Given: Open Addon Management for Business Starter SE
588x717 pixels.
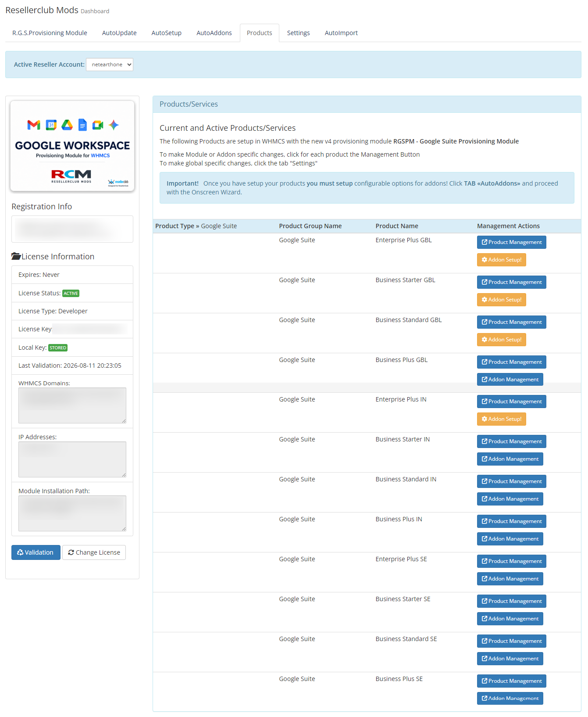Looking at the screenshot, I should 510,619.
